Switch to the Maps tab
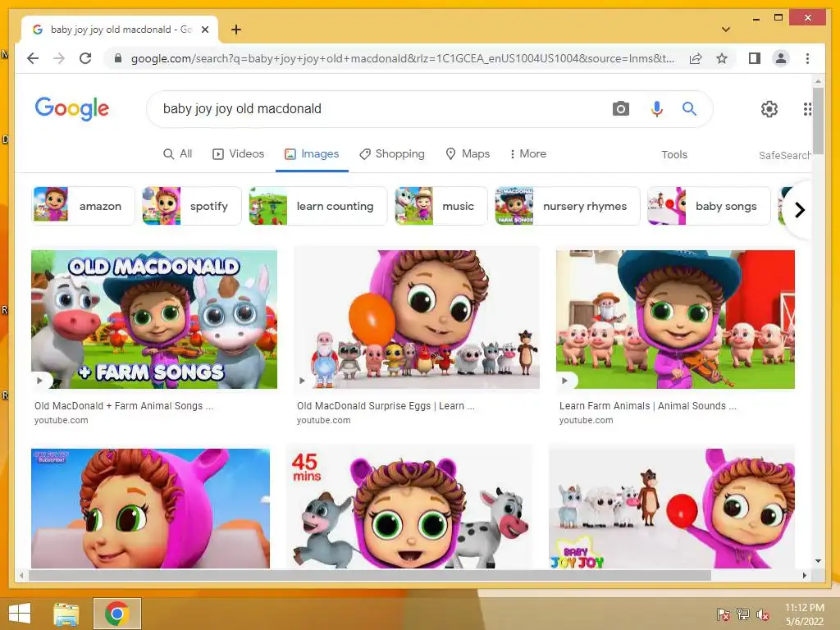Screen dimensions: 840x630 (468, 153)
